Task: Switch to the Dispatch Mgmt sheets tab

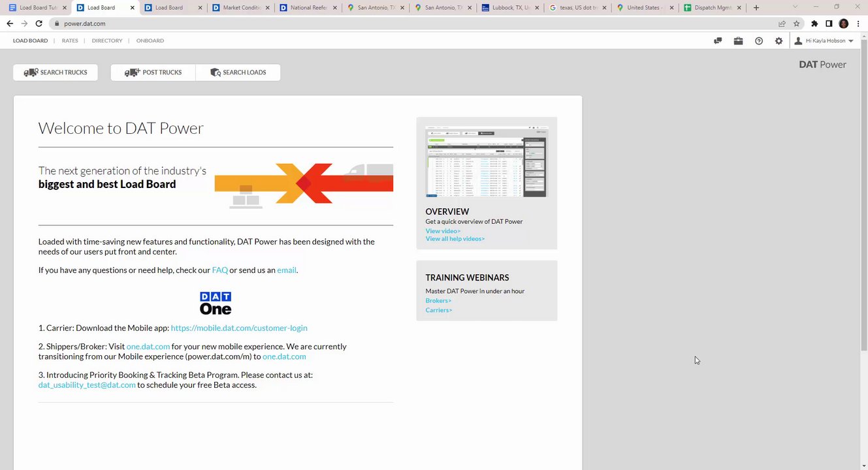Action: 713,8
